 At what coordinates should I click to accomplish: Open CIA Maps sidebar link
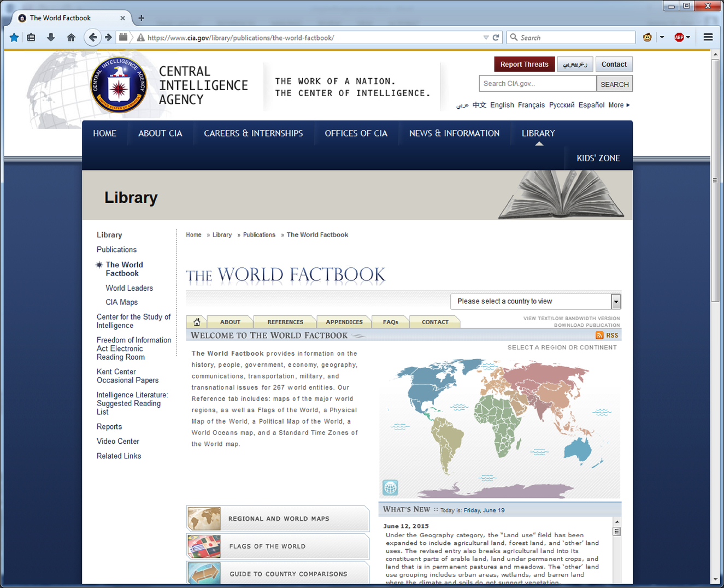pyautogui.click(x=122, y=302)
